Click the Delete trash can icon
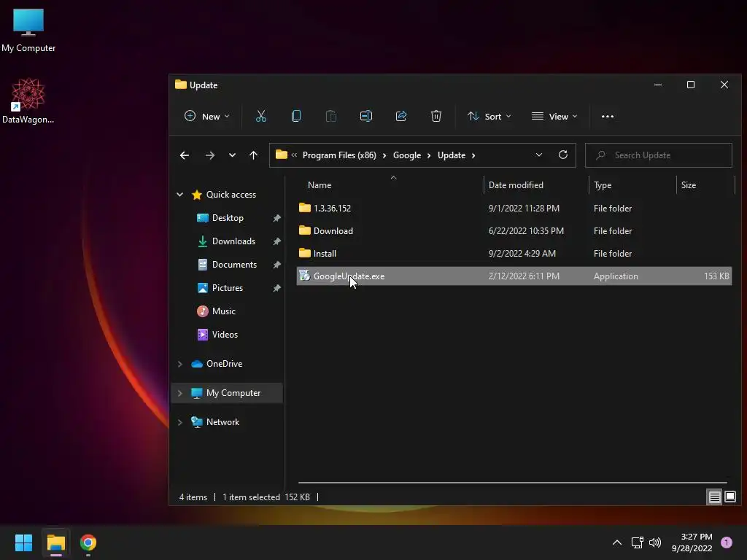Viewport: 747px width, 560px height. pos(436,116)
